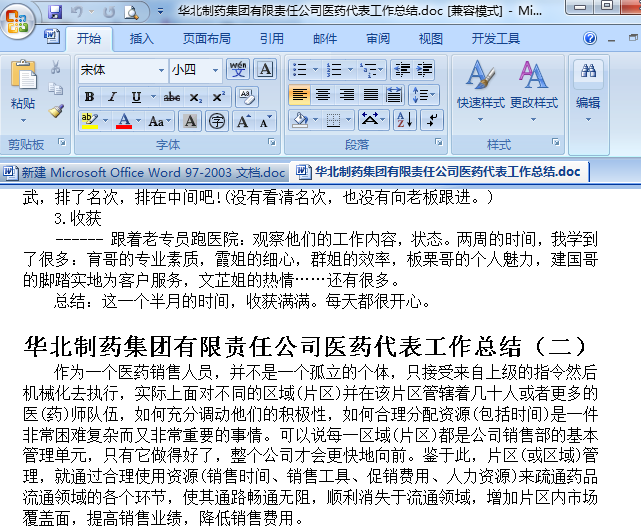Viewport: 641px width, 530px height.
Task: Apply red font color
Action: tap(124, 121)
